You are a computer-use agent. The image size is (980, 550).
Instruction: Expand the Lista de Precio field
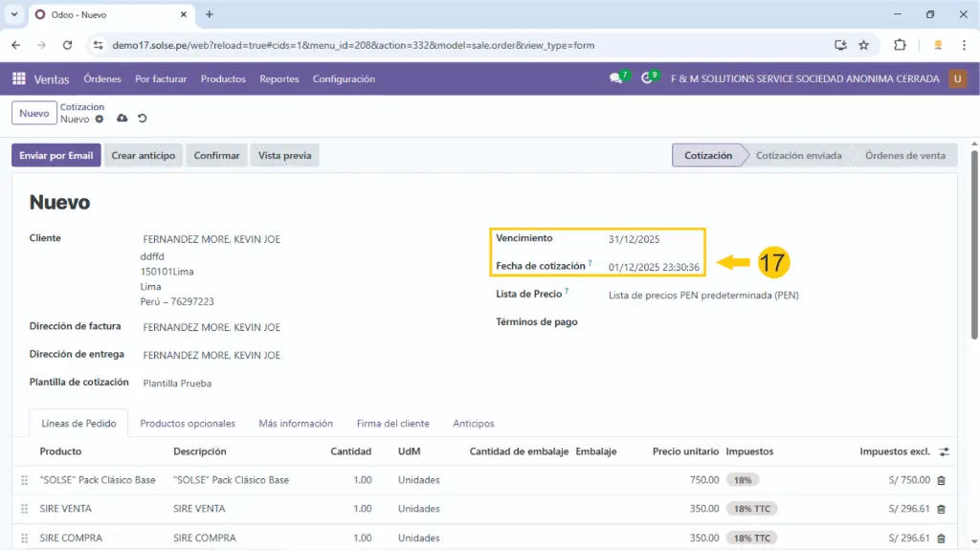tap(702, 296)
